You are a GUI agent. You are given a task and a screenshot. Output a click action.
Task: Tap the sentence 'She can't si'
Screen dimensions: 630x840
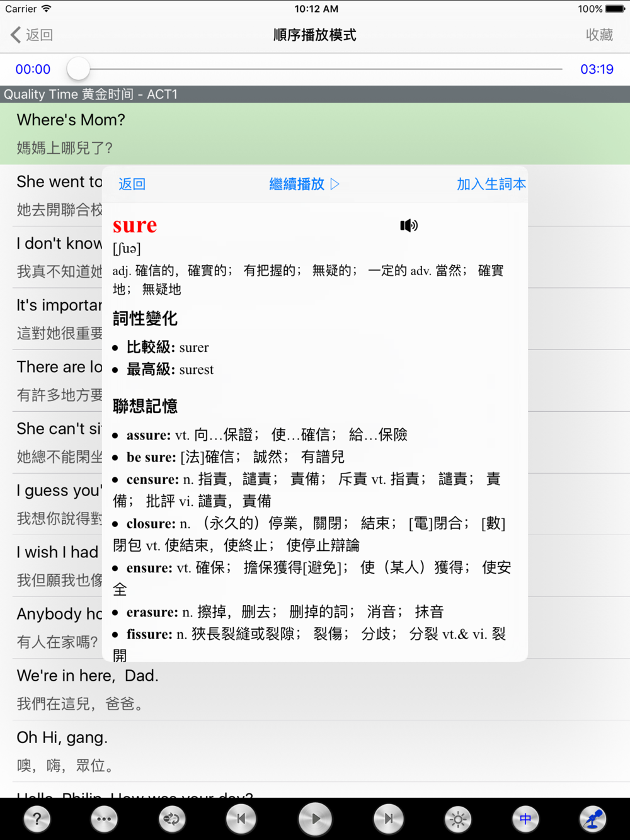[x=59, y=429]
